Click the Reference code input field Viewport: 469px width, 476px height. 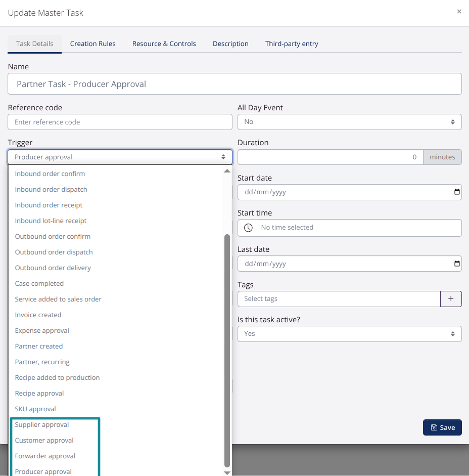coord(120,122)
